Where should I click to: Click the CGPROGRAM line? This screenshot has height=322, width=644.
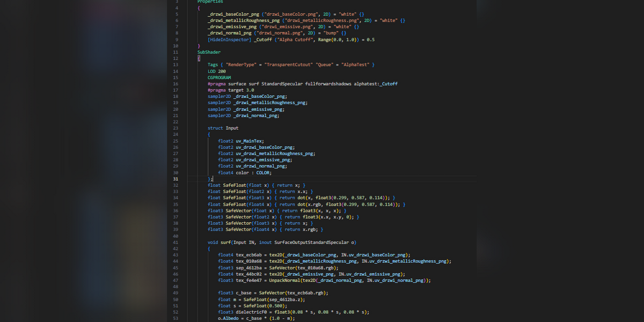219,77
